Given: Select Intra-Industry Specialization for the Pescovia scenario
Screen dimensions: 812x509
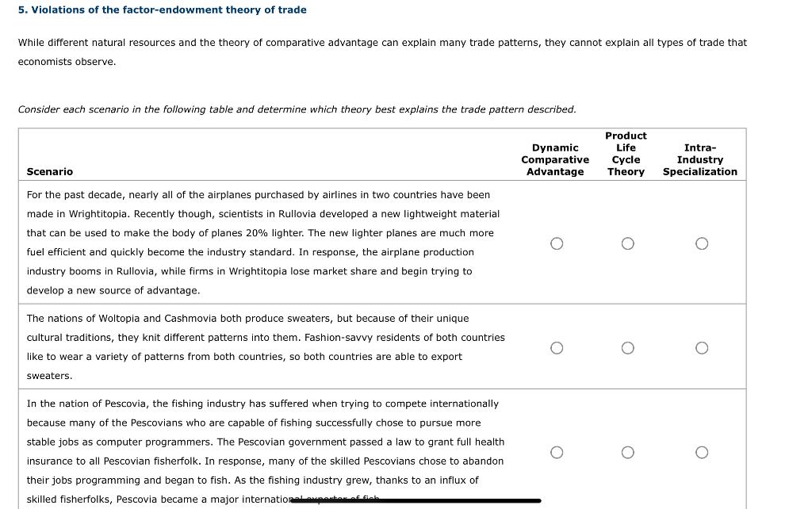Looking at the screenshot, I should tap(702, 452).
